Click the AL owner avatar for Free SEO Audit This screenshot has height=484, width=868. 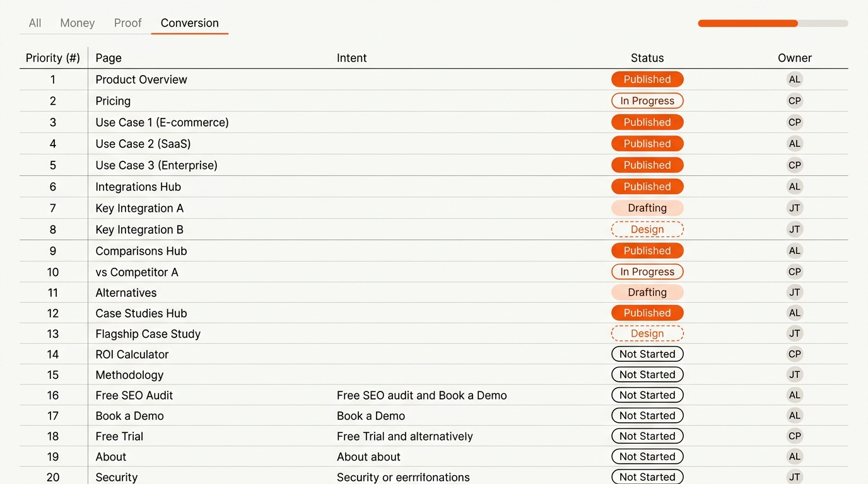click(795, 395)
